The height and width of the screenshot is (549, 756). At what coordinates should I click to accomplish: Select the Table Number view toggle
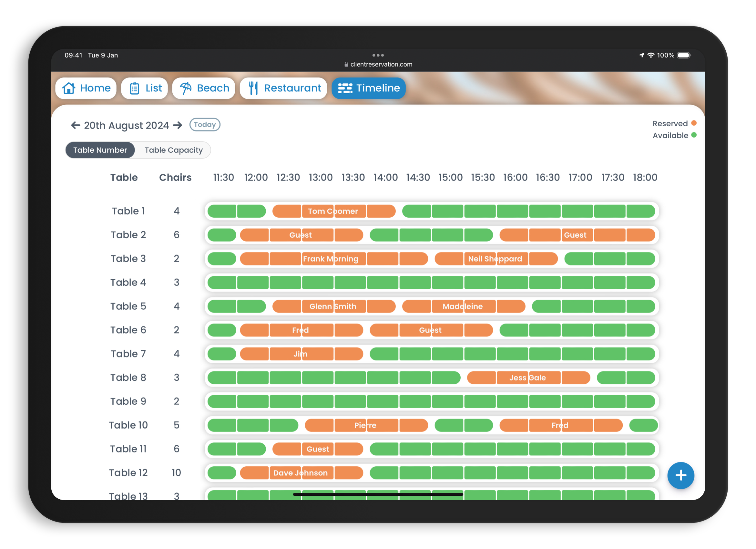coord(100,150)
